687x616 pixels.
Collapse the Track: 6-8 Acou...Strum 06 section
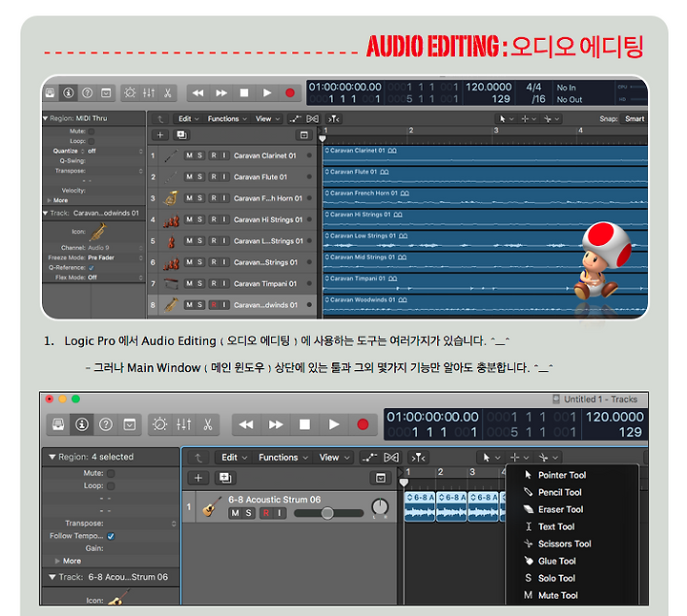coord(52,577)
